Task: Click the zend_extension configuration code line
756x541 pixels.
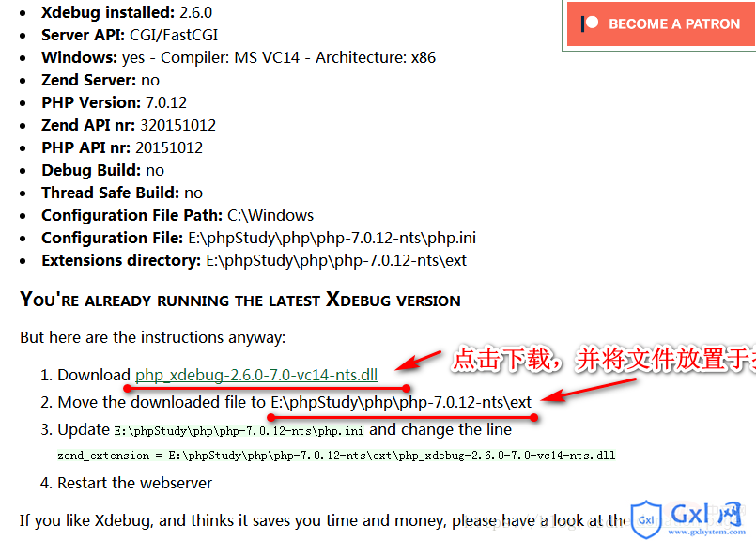Action: (336, 456)
